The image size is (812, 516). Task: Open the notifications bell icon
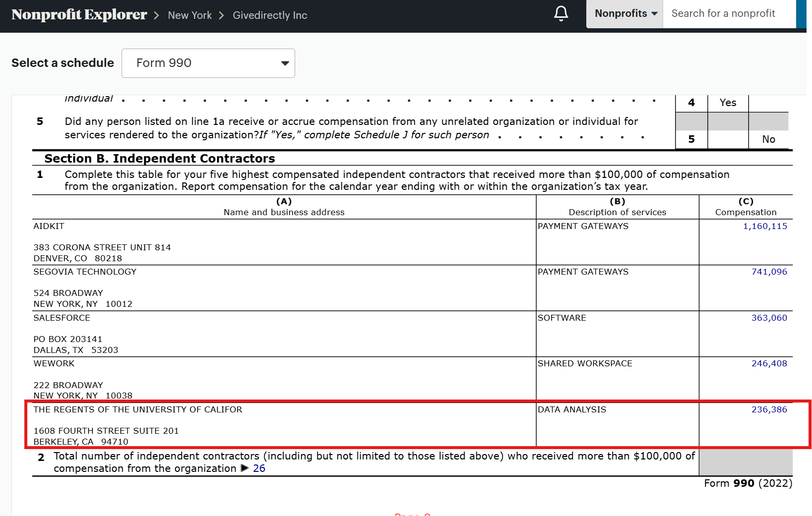(x=561, y=13)
